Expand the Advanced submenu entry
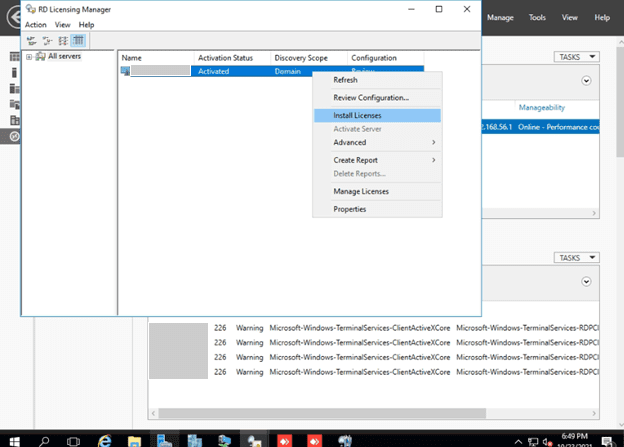The image size is (624, 447). click(x=377, y=142)
